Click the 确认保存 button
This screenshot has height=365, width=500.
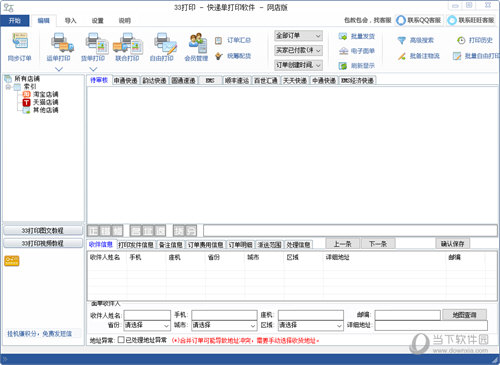(452, 244)
